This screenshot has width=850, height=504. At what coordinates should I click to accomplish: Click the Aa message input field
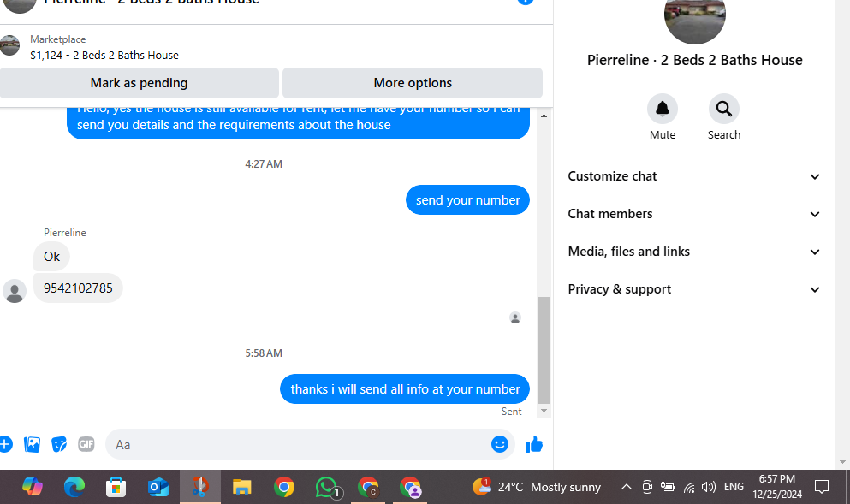[298, 444]
